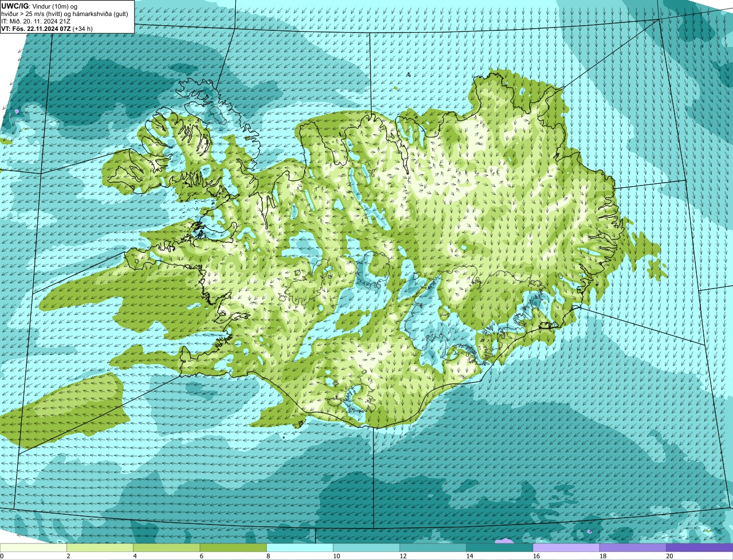Click the legend tick label "20"
This screenshot has width=733, height=560.
669,556
